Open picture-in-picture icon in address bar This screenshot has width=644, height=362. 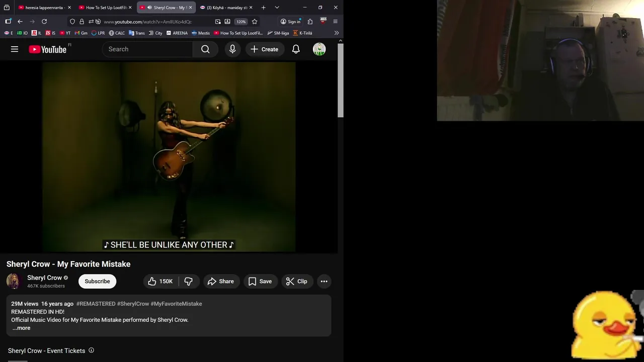click(218, 22)
